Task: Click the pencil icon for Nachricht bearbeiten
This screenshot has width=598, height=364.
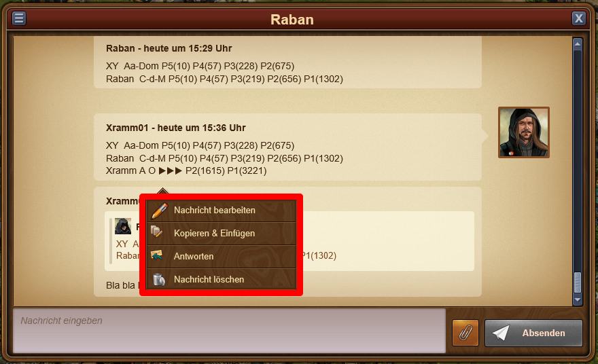Action: [x=160, y=211]
